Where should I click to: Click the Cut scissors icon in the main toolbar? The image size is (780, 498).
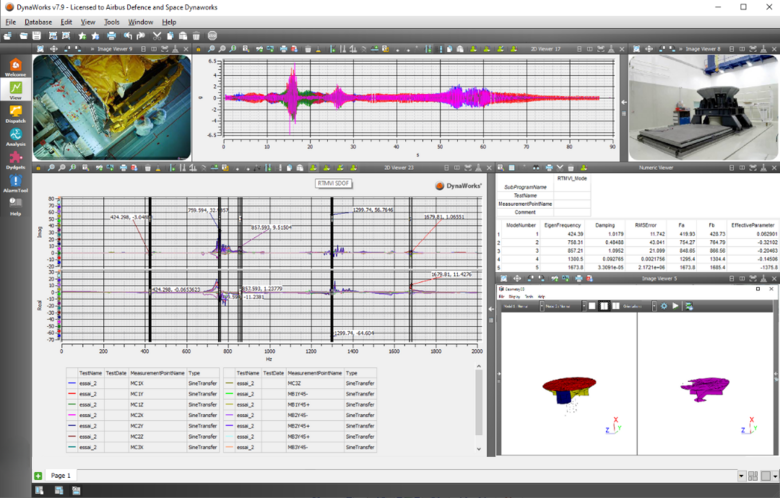(x=157, y=36)
